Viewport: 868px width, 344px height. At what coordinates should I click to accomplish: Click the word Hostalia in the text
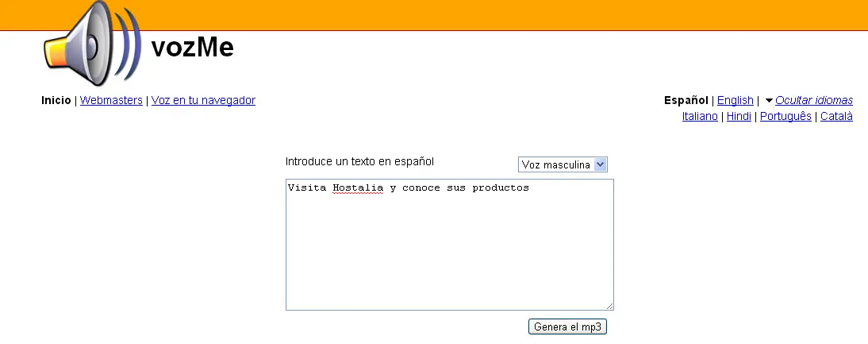coord(358,187)
